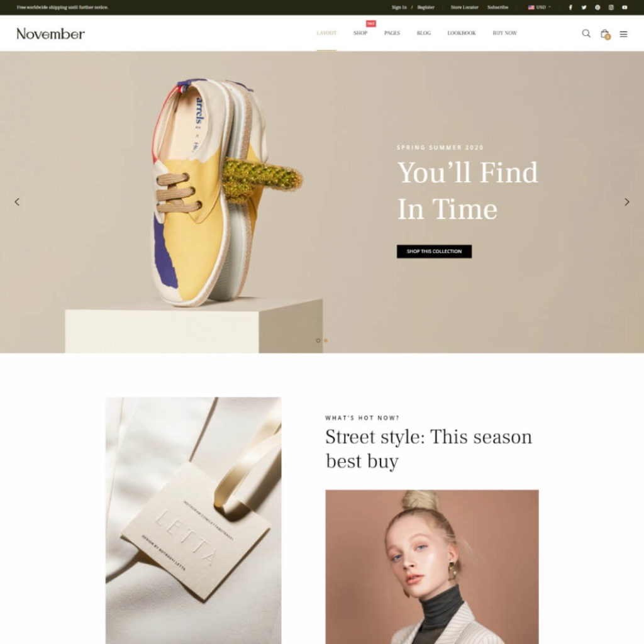Expand the USD currency dropdown
The image size is (644, 644).
[x=539, y=8]
